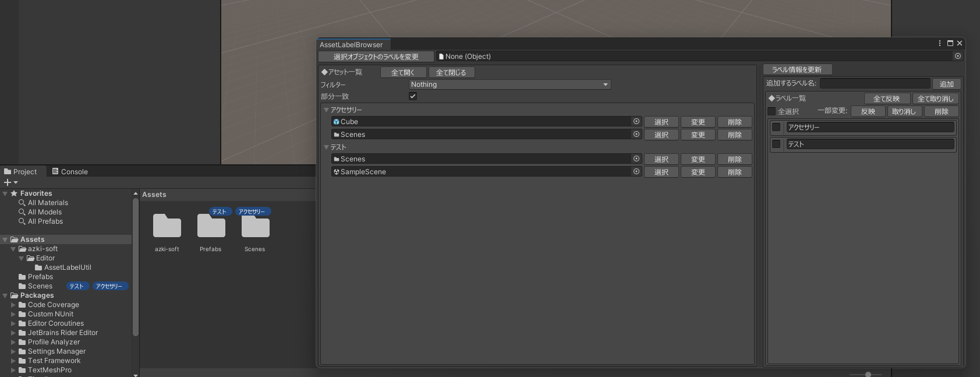The width and height of the screenshot is (980, 377).
Task: Click the plus add-asset button in Project
Action: [x=10, y=182]
